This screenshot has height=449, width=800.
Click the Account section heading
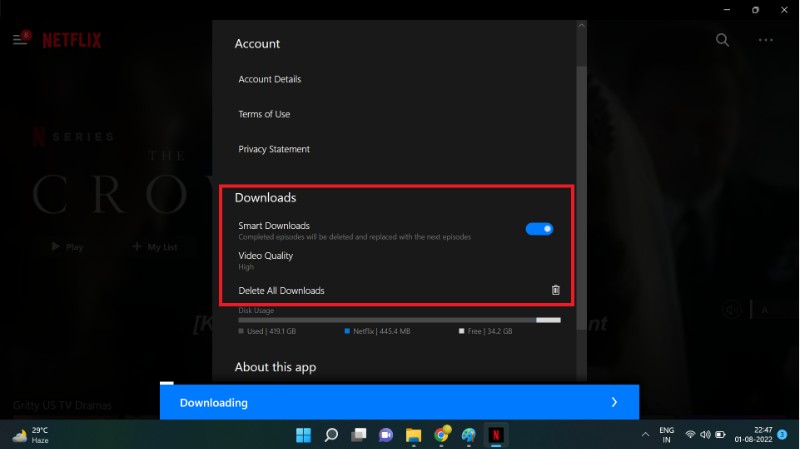(257, 43)
